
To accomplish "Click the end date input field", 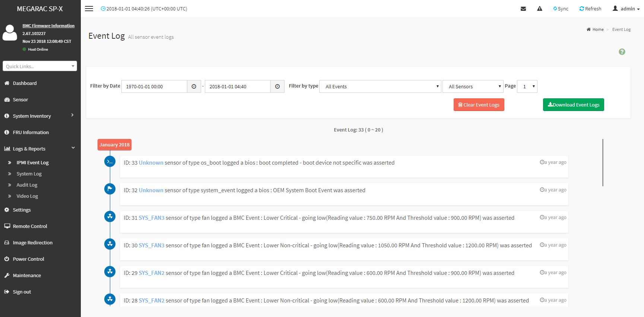I will coord(238,86).
